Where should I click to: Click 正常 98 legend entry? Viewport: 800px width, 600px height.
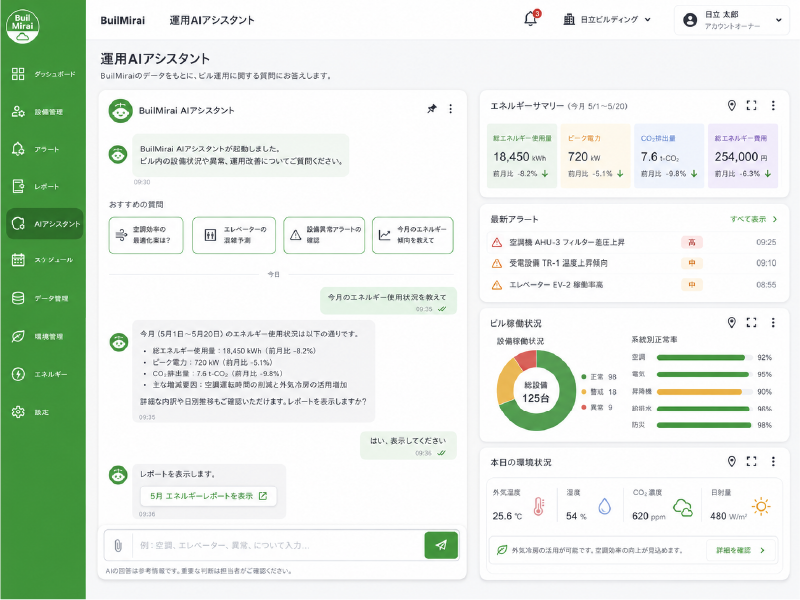599,377
